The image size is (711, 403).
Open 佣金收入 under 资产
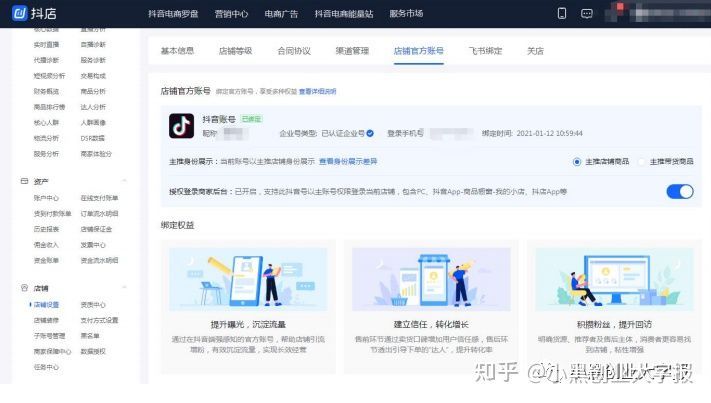(x=46, y=245)
